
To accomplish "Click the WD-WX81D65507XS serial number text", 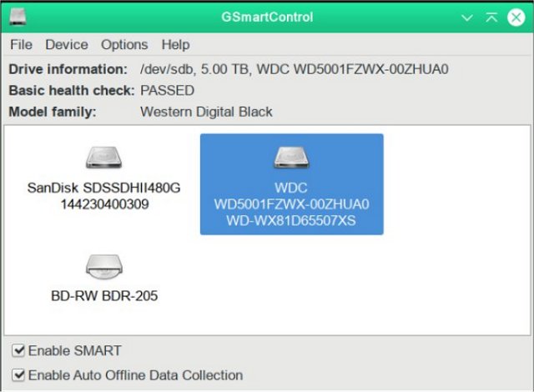I will [291, 220].
